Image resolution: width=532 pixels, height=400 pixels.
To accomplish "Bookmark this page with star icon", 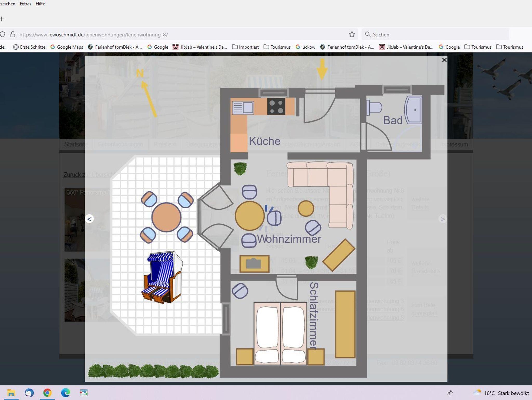I will pyautogui.click(x=352, y=34).
